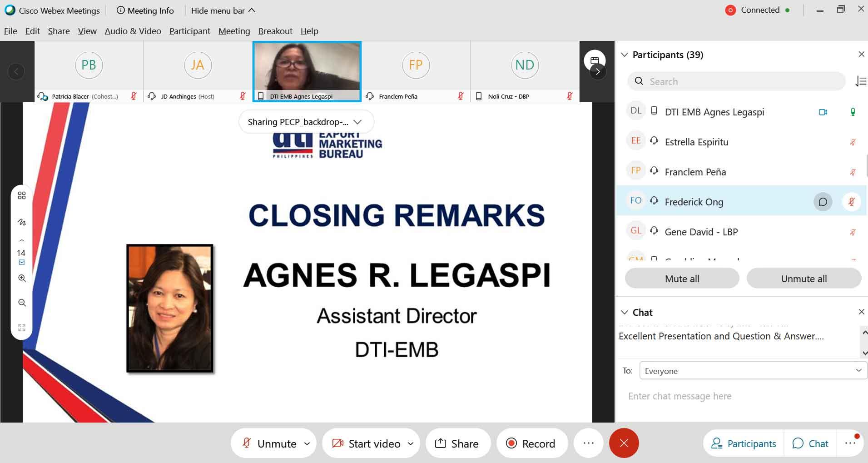Click the Webex Meetings logo icon

click(10, 10)
